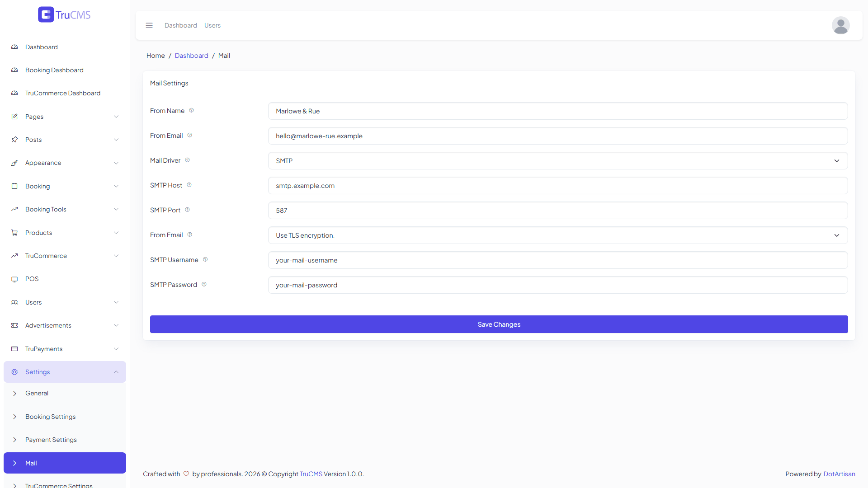Open Booking Dashboard in sidebar
Image resolution: width=868 pixels, height=488 pixels.
pyautogui.click(x=65, y=70)
